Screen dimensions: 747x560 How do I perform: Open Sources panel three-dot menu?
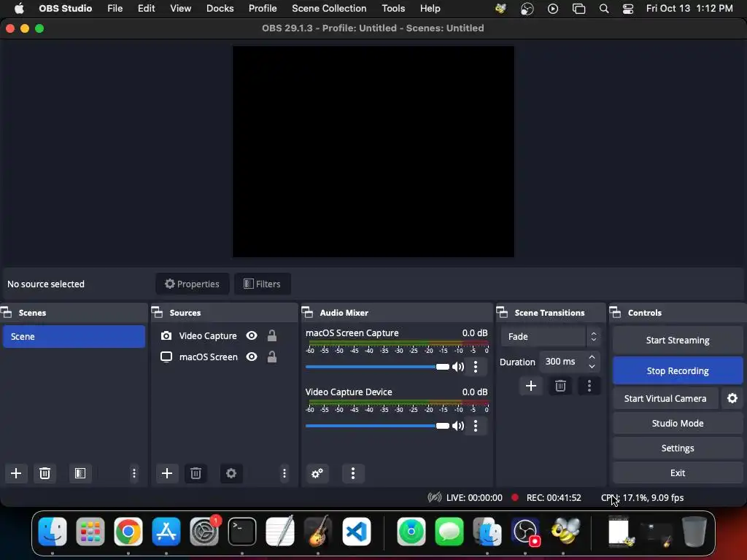coord(285,472)
